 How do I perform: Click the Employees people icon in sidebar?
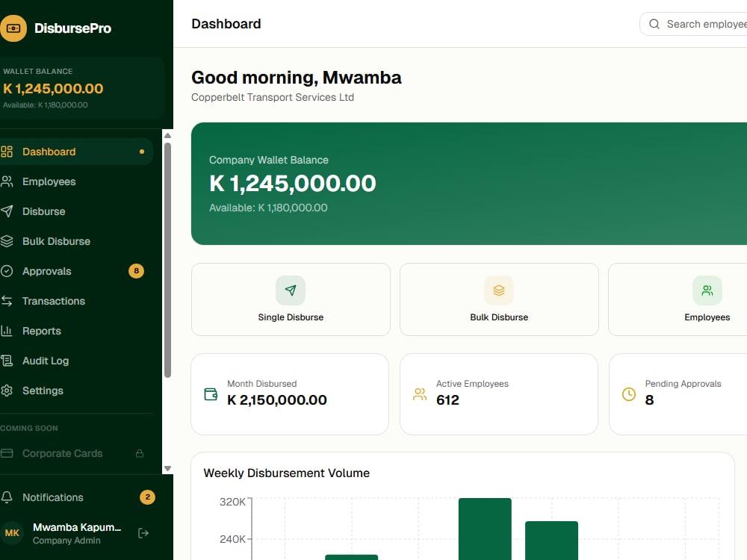click(7, 181)
